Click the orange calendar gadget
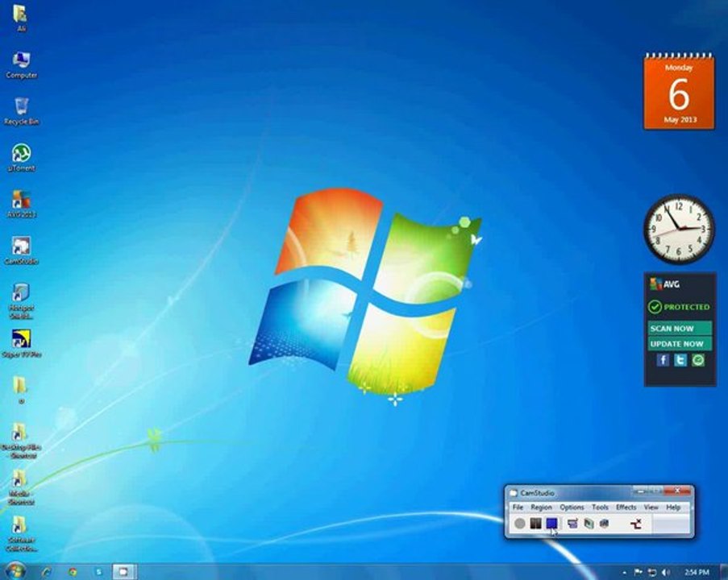Viewport: 728px width, 580px height. [679, 91]
